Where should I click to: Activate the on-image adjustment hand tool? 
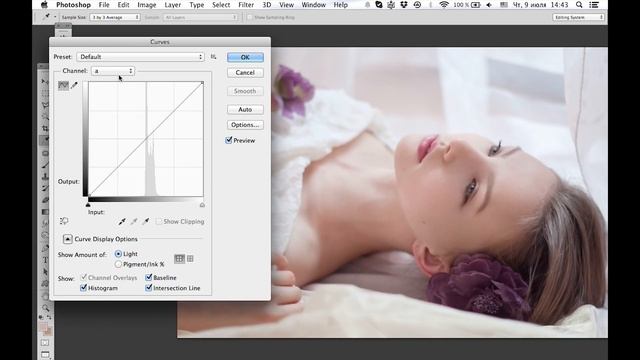click(64, 221)
